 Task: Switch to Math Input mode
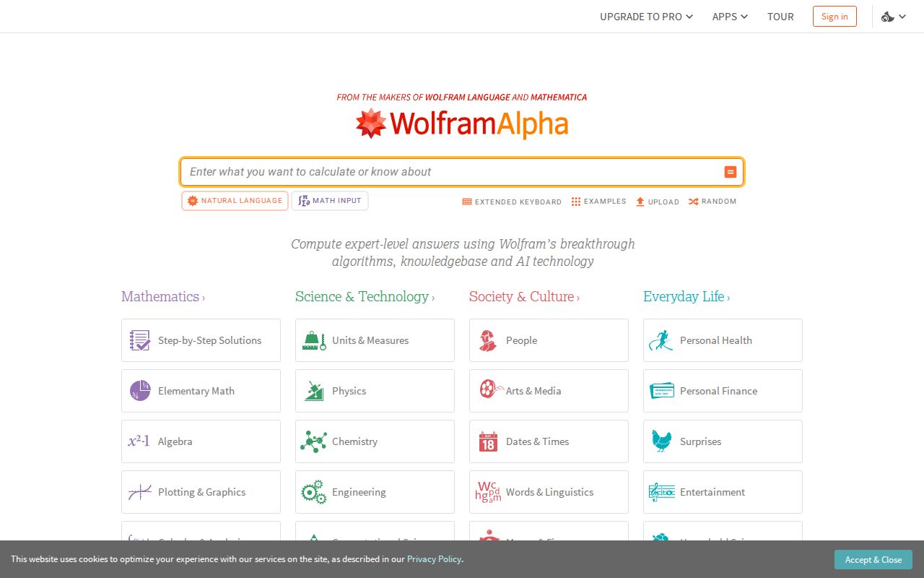[x=330, y=201]
